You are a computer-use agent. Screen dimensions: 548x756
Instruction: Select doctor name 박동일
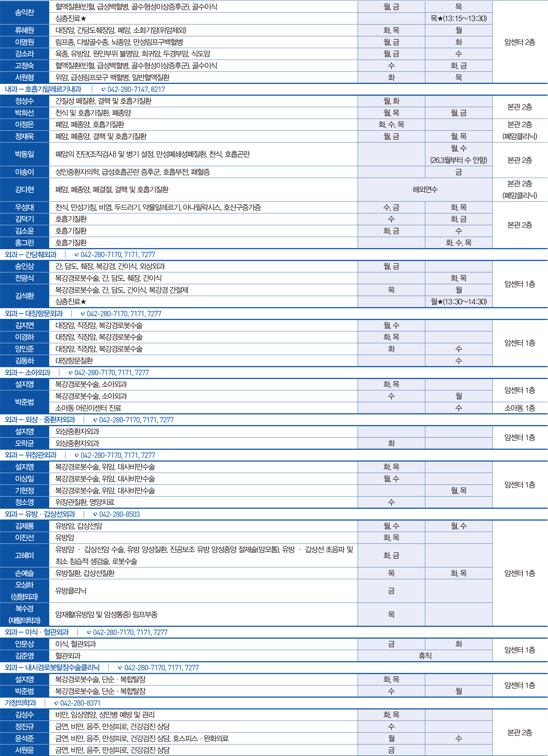[x=24, y=154]
